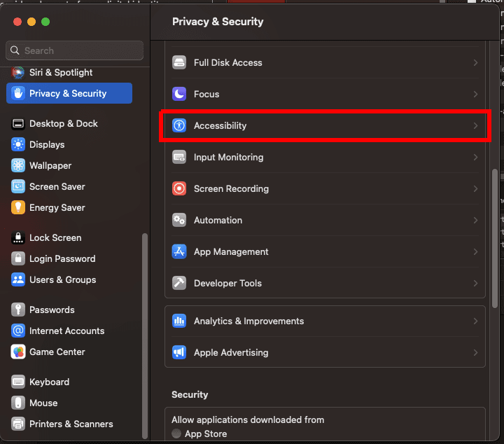Expand the Developer Tools row chevron
This screenshot has width=504, height=444.
pos(475,283)
